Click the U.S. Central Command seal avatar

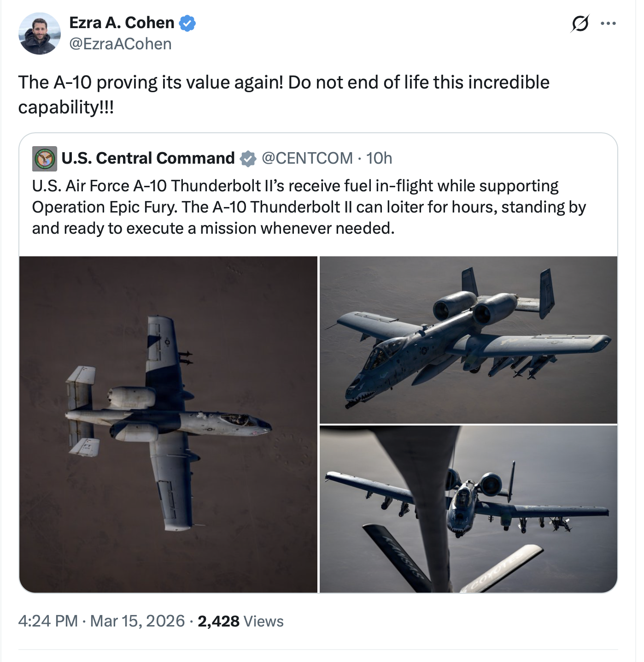(x=45, y=159)
